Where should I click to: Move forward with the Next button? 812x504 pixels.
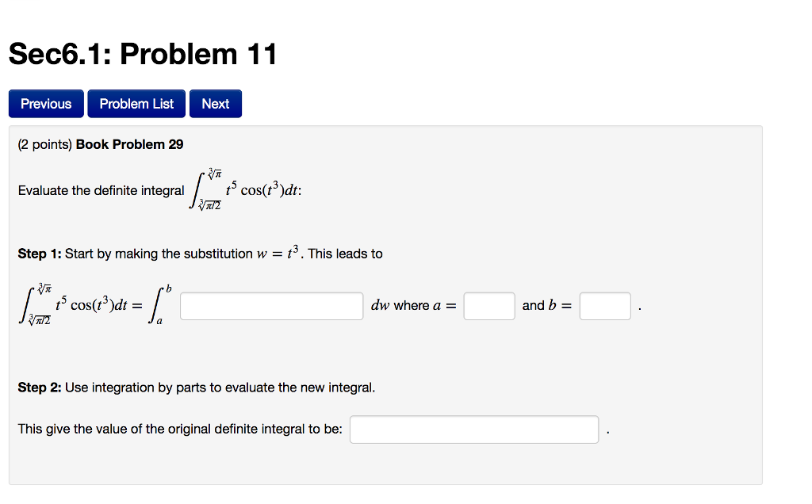coord(215,103)
